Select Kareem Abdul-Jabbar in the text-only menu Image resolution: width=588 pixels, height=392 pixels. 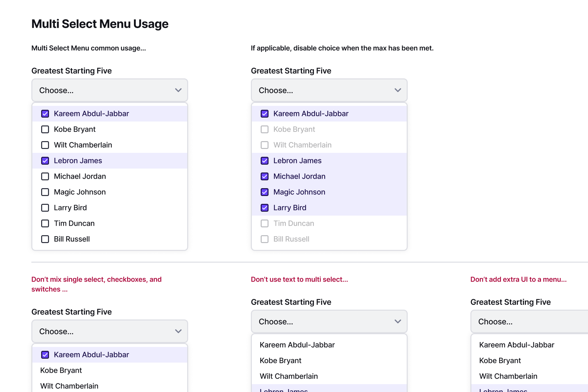click(329, 345)
